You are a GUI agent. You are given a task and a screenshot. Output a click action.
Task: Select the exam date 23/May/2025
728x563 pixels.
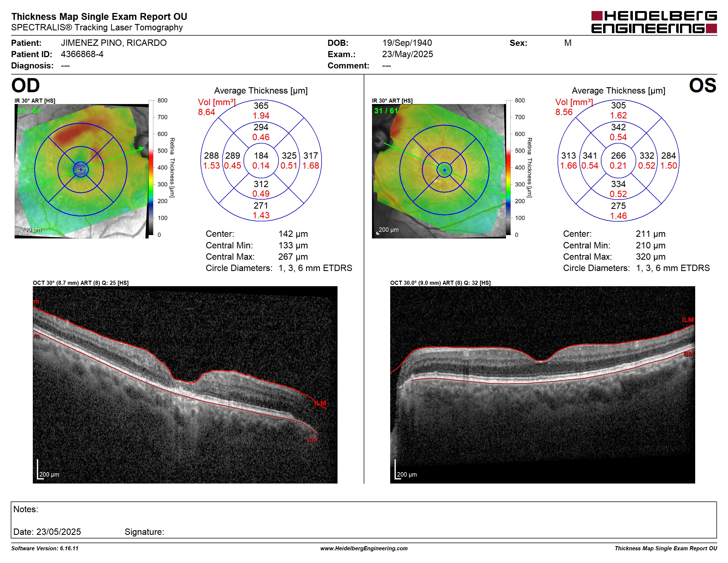(408, 54)
